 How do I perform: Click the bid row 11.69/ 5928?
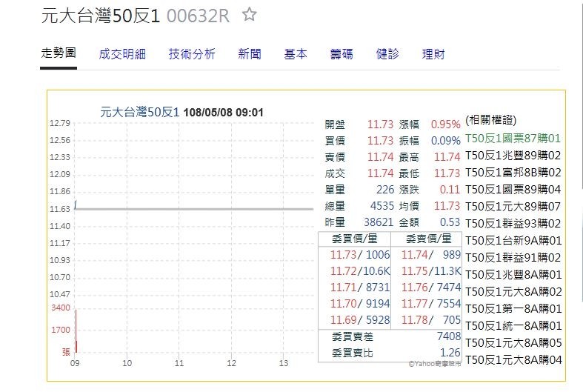point(360,320)
